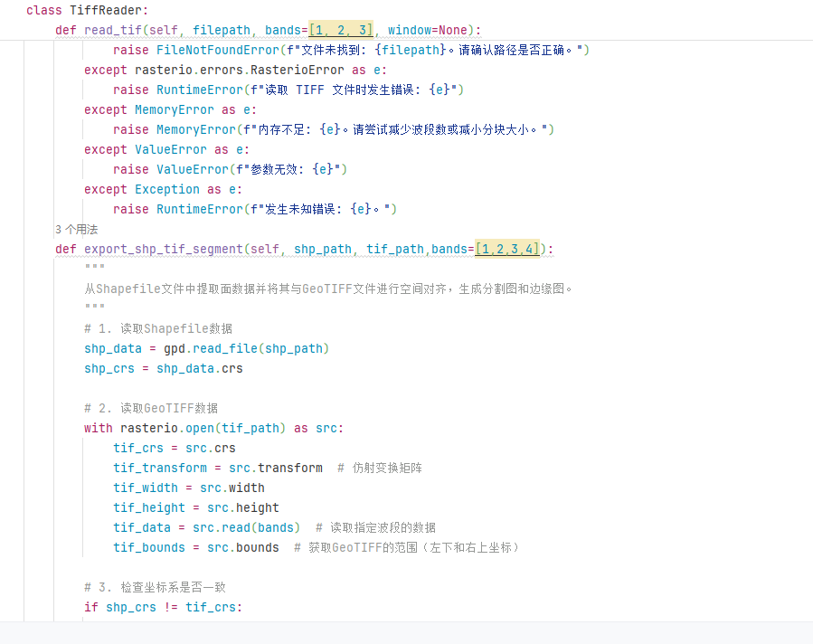The height and width of the screenshot is (644, 813).
Task: Click the comment "# 2. 读取GeoTIFF数据"
Action: click(151, 409)
